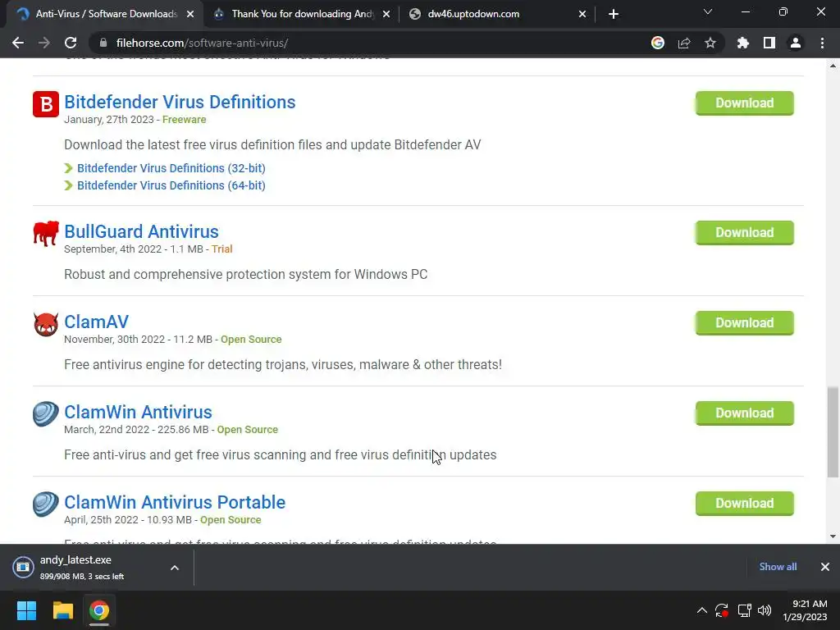Open the Chrome profile icon

tap(796, 43)
